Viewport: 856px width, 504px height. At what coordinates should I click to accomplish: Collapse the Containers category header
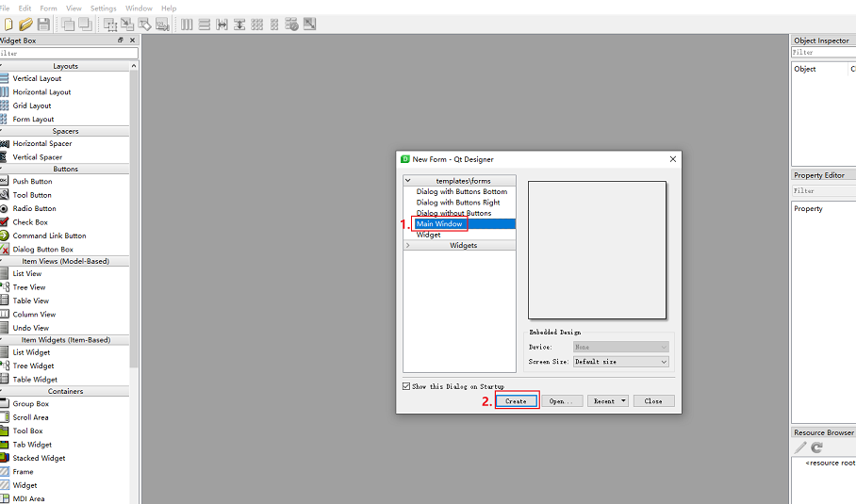coord(65,391)
